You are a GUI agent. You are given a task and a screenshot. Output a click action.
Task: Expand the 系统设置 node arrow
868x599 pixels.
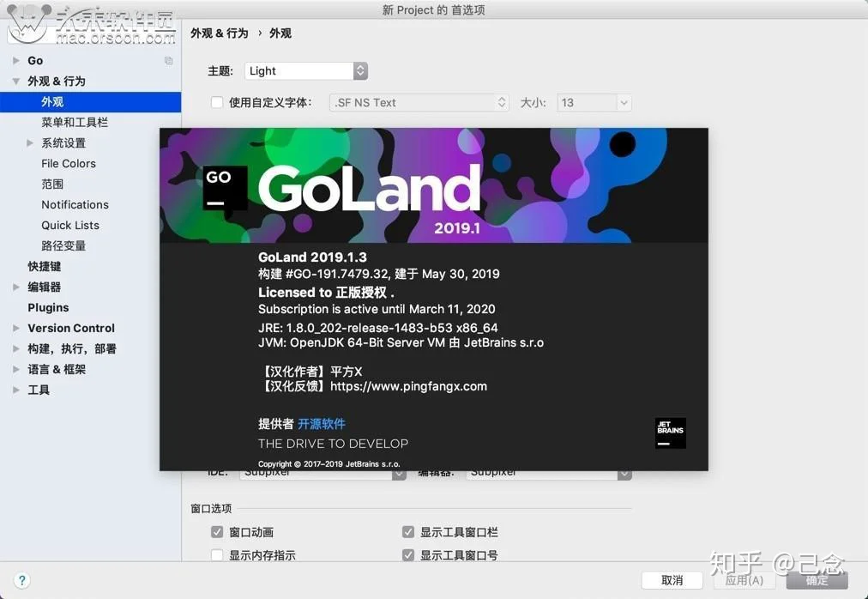coord(30,143)
